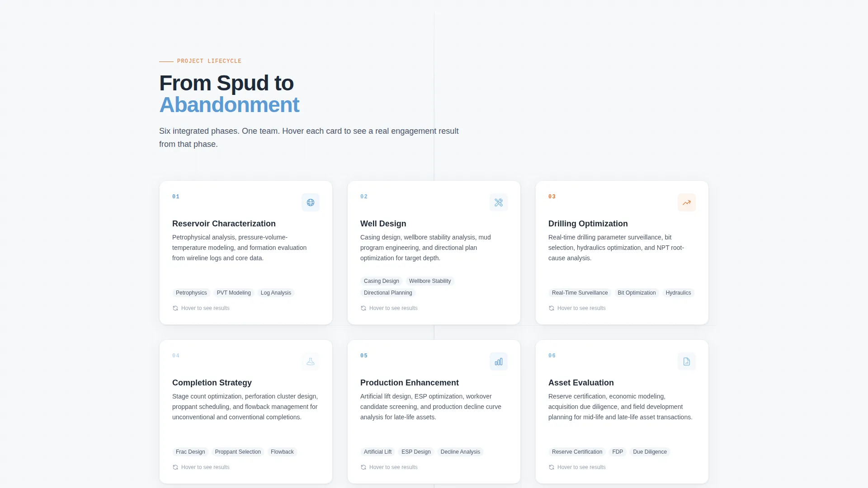Viewport: 868px width, 488px height.
Task: Select the PVT Modeling tag
Action: [234, 293]
